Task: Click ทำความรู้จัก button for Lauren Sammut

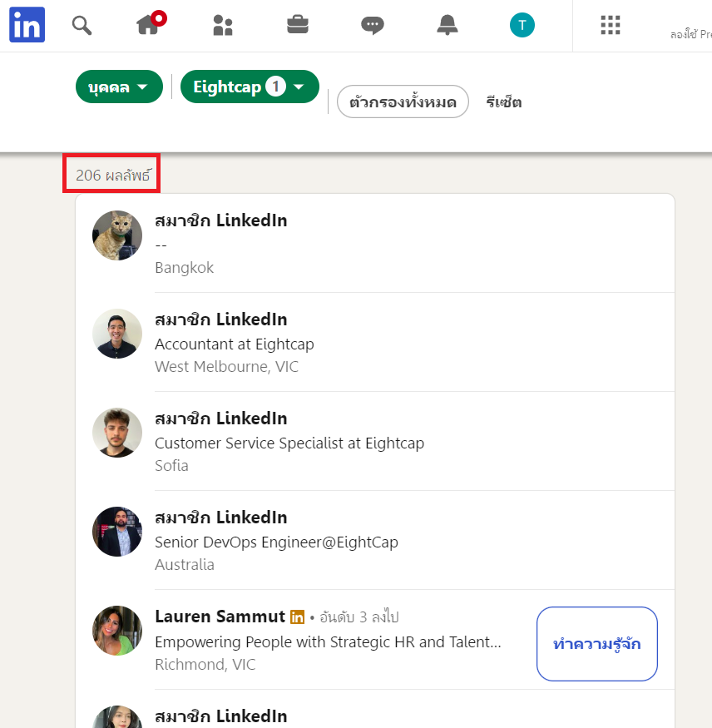Action: (x=596, y=644)
